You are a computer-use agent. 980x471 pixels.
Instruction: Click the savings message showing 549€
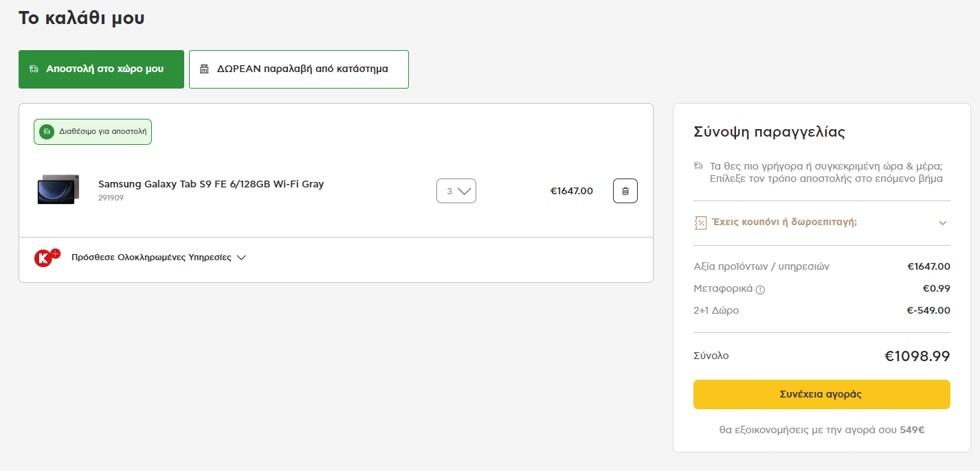point(822,430)
